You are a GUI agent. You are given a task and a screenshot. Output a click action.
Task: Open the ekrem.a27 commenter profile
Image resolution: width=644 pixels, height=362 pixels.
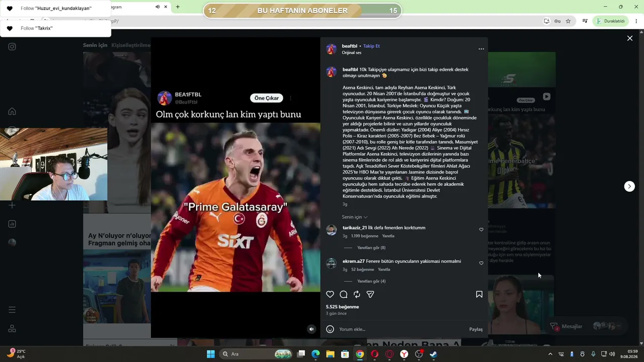pos(354,261)
